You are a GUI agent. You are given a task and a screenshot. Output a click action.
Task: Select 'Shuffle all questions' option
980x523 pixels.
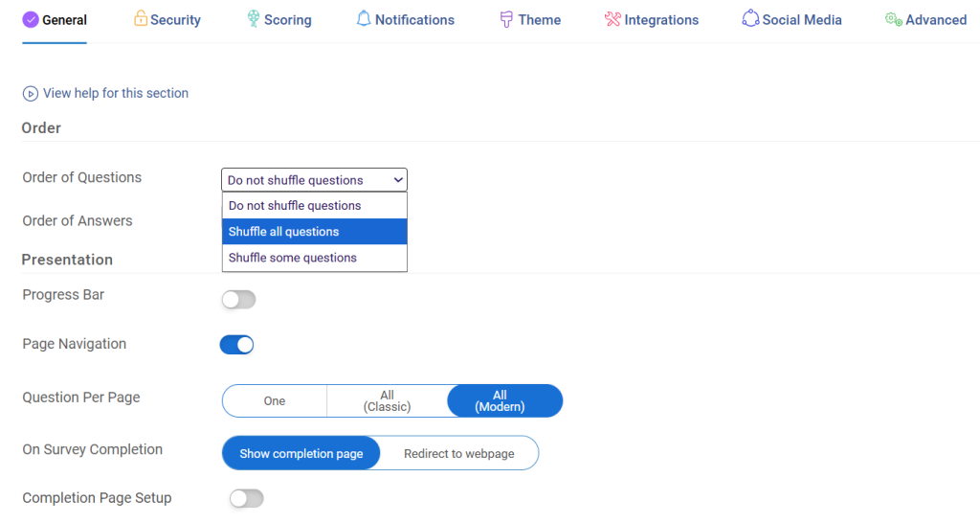coord(314,232)
